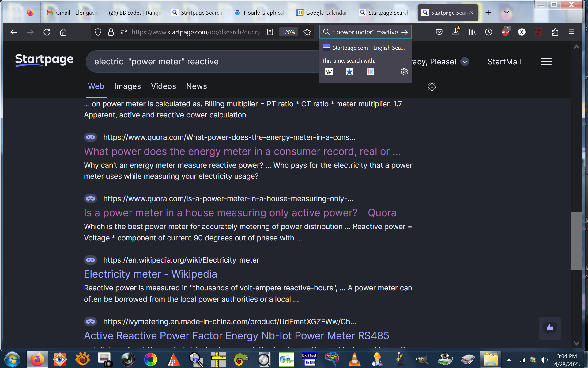Open the Downloads panel icon
Image resolution: width=588 pixels, height=368 pixels.
(456, 32)
